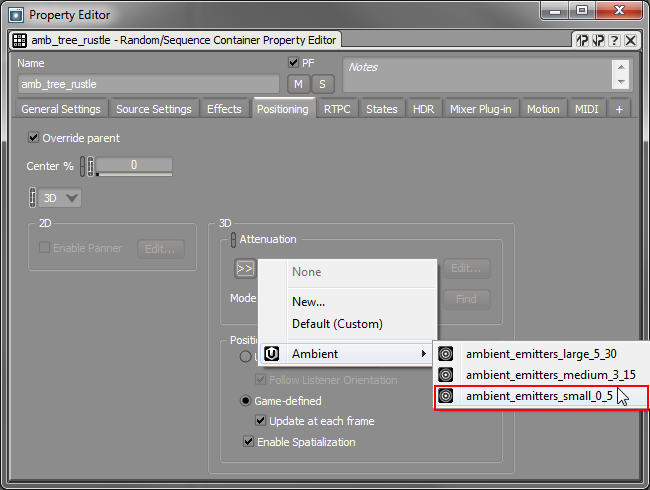Image resolution: width=650 pixels, height=490 pixels.
Task: Toggle the PF checkbox
Action: 293,63
